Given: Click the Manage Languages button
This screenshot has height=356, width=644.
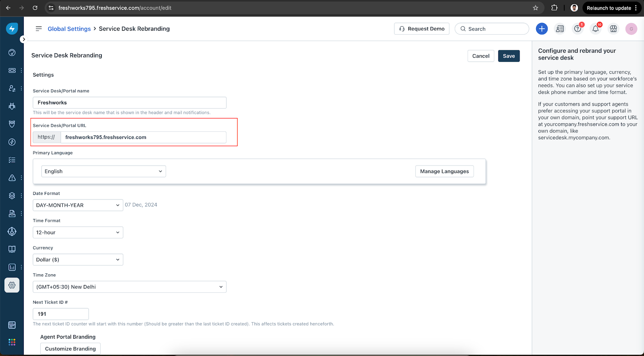Looking at the screenshot, I should click(x=444, y=171).
